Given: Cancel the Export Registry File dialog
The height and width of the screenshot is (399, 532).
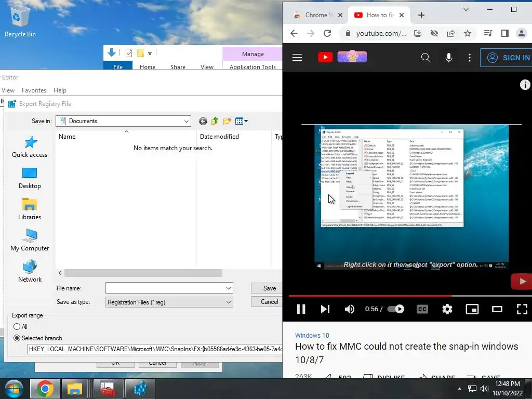Looking at the screenshot, I should [x=267, y=302].
